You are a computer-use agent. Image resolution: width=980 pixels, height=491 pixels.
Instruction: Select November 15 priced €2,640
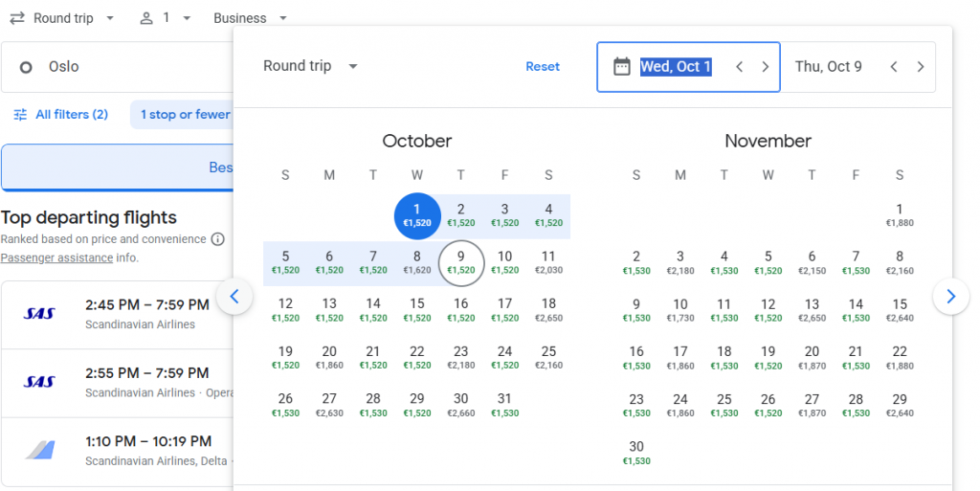point(900,310)
